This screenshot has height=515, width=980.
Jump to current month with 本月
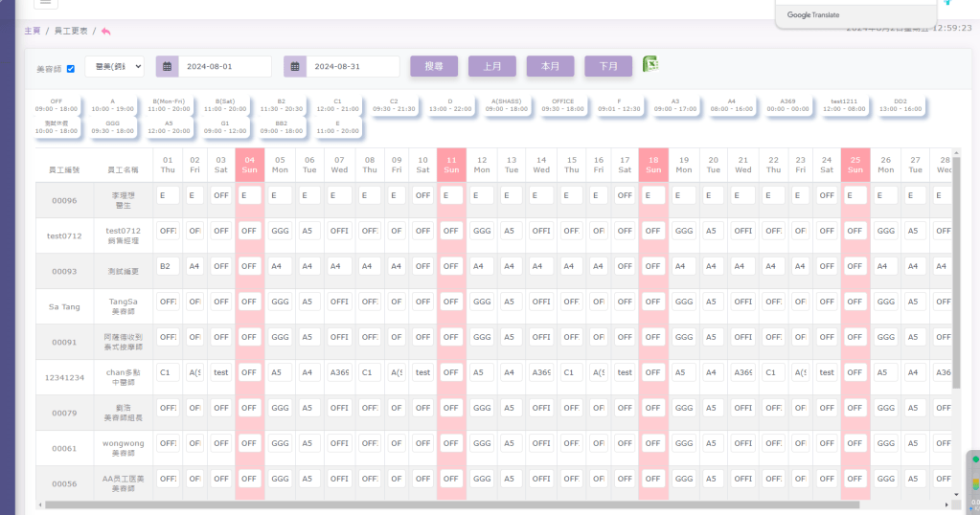click(x=550, y=67)
